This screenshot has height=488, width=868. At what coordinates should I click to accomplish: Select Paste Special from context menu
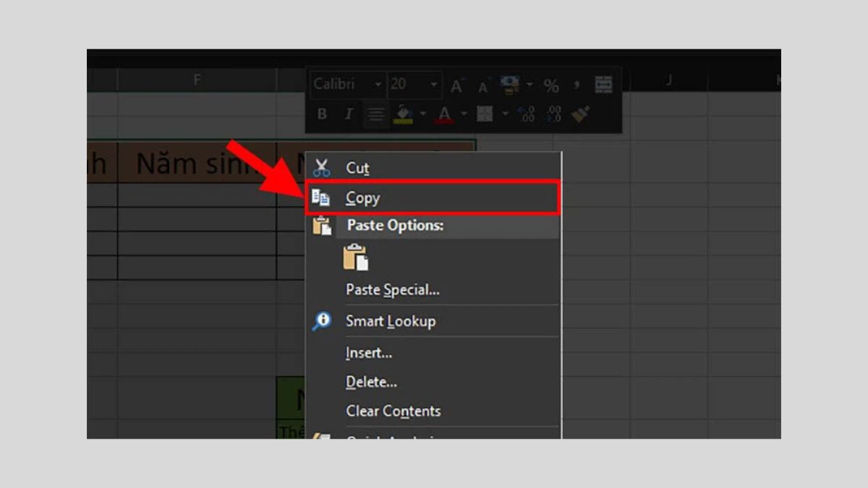[392, 290]
